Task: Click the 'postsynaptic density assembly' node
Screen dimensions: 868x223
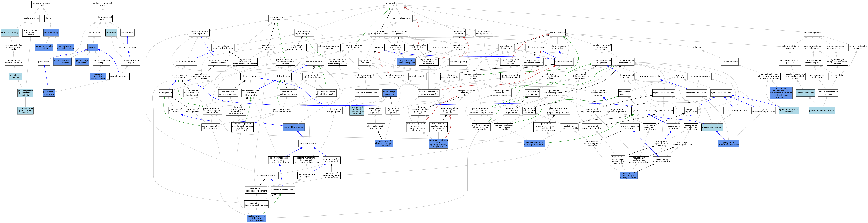Action: [661, 160]
